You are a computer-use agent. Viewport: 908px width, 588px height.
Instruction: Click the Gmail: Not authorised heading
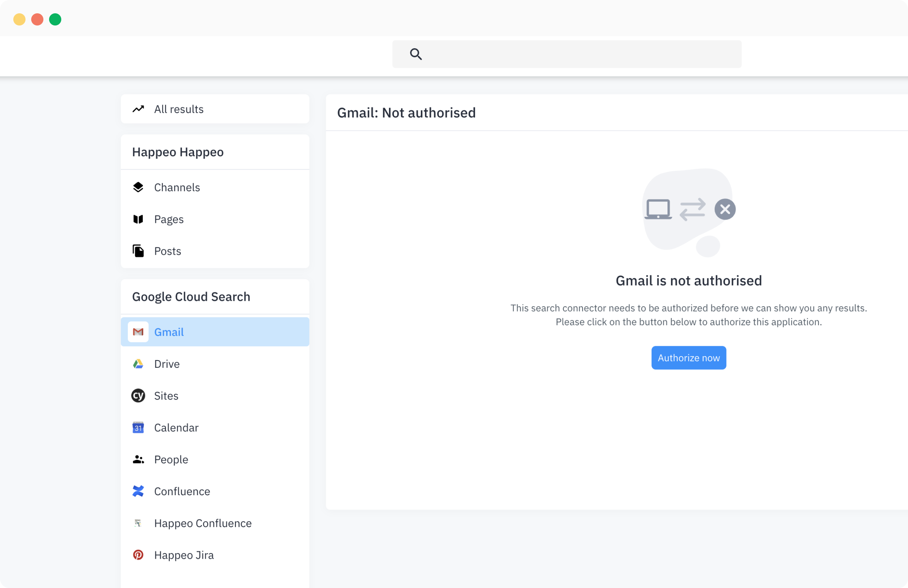(x=406, y=113)
